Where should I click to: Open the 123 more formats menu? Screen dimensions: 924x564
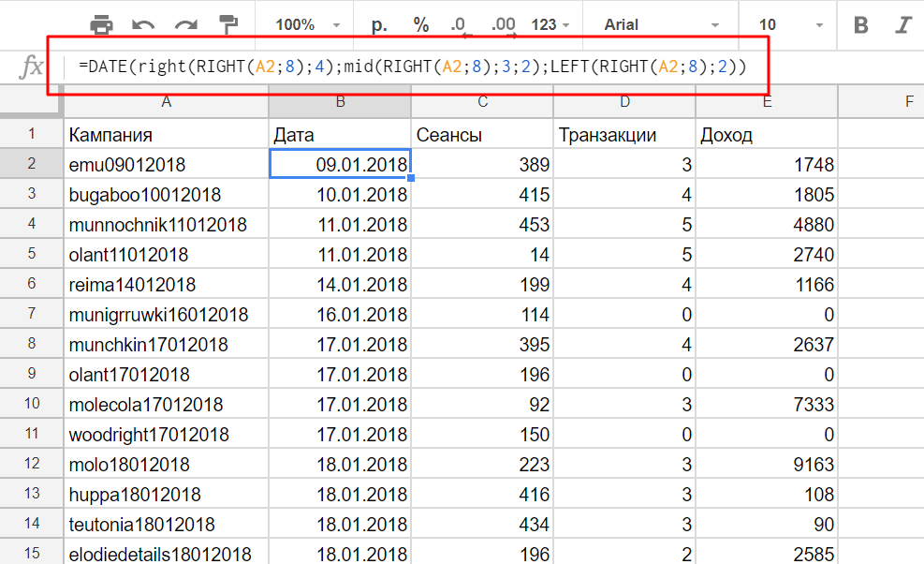(x=550, y=25)
